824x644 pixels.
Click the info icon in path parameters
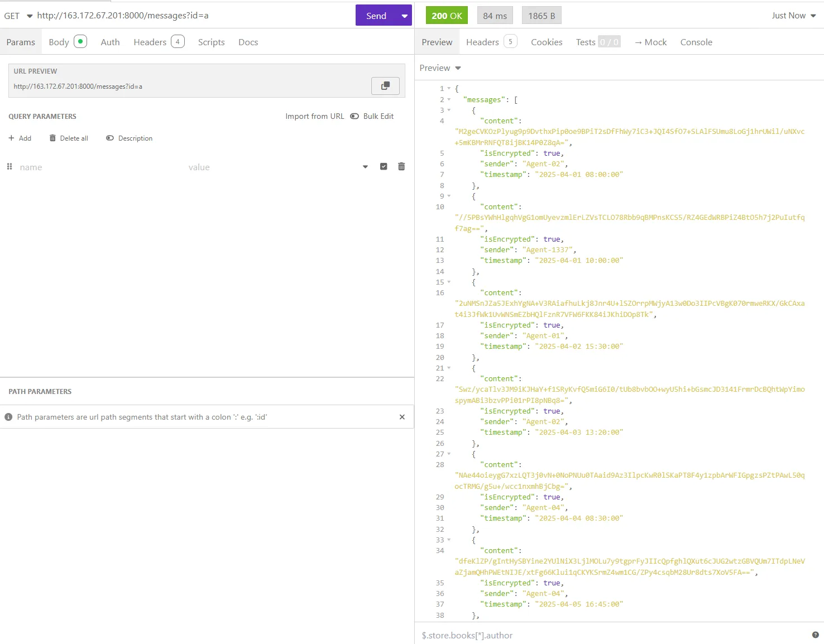8,417
